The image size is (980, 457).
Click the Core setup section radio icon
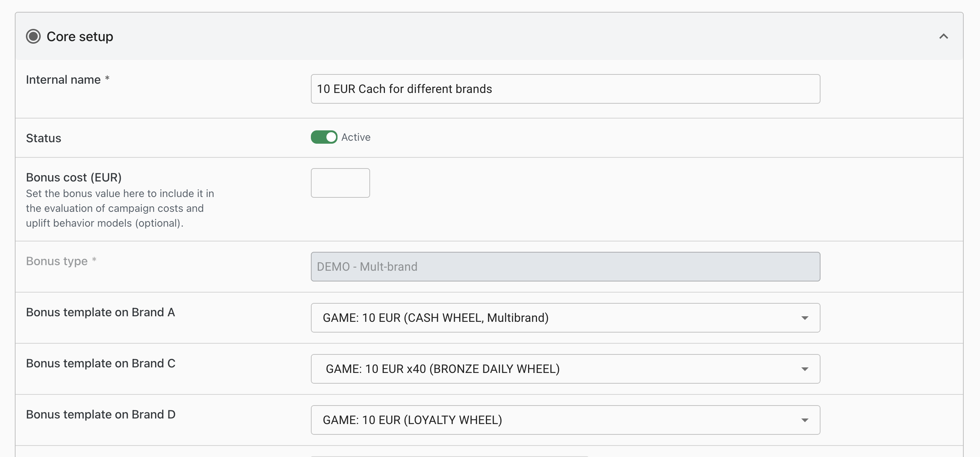pyautogui.click(x=33, y=37)
